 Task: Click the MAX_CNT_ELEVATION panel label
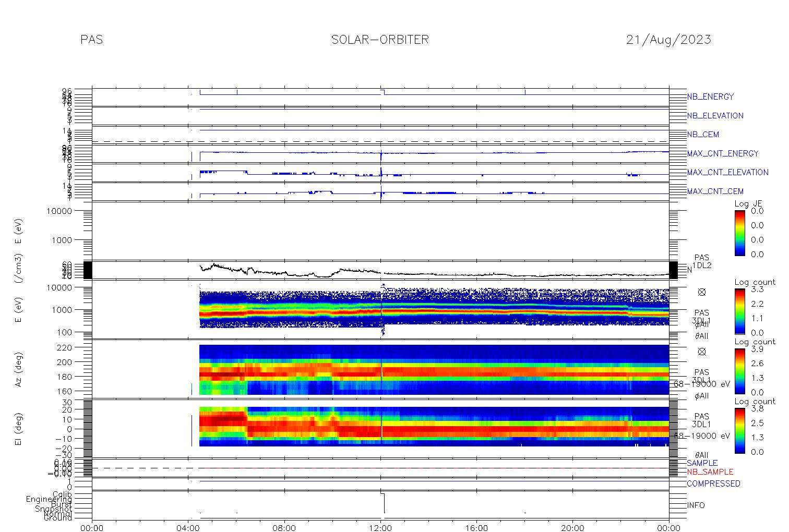coord(727,172)
